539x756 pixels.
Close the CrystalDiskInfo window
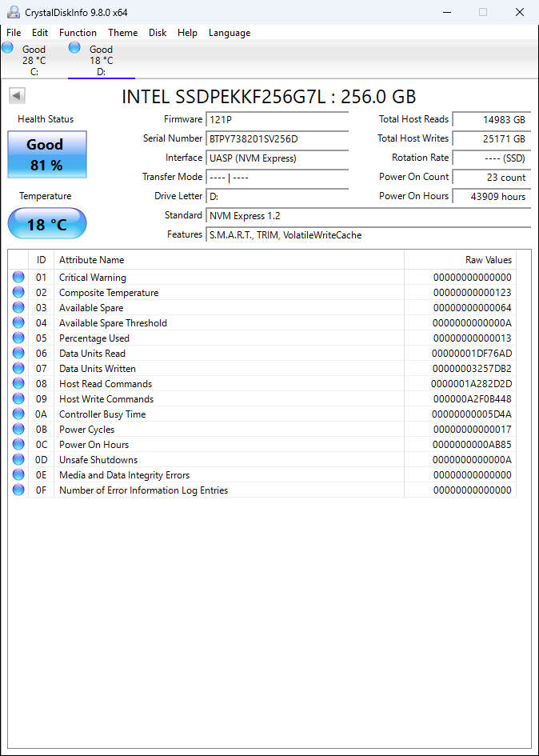pos(520,12)
